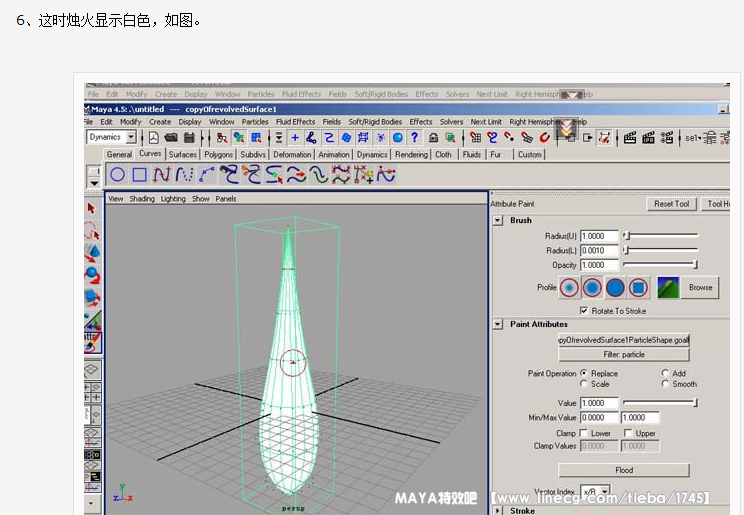The height and width of the screenshot is (515, 744).
Task: Click the arrow Select tool in toolbox
Action: tap(92, 208)
